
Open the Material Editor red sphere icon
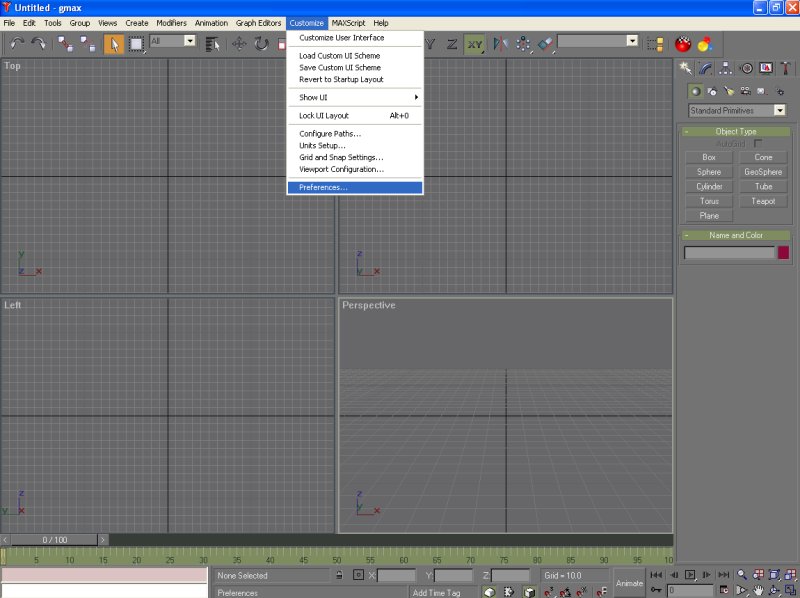tap(684, 43)
